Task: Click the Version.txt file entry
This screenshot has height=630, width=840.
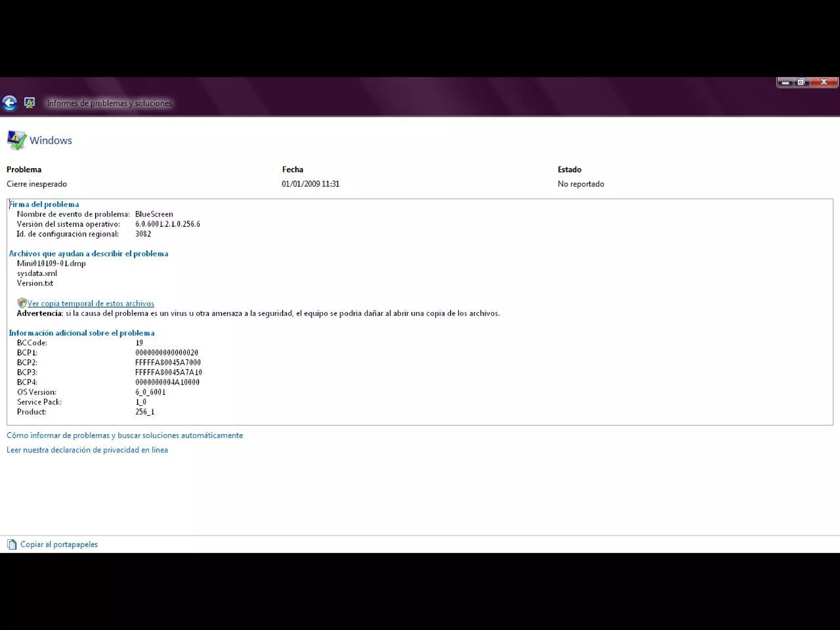Action: (35, 283)
